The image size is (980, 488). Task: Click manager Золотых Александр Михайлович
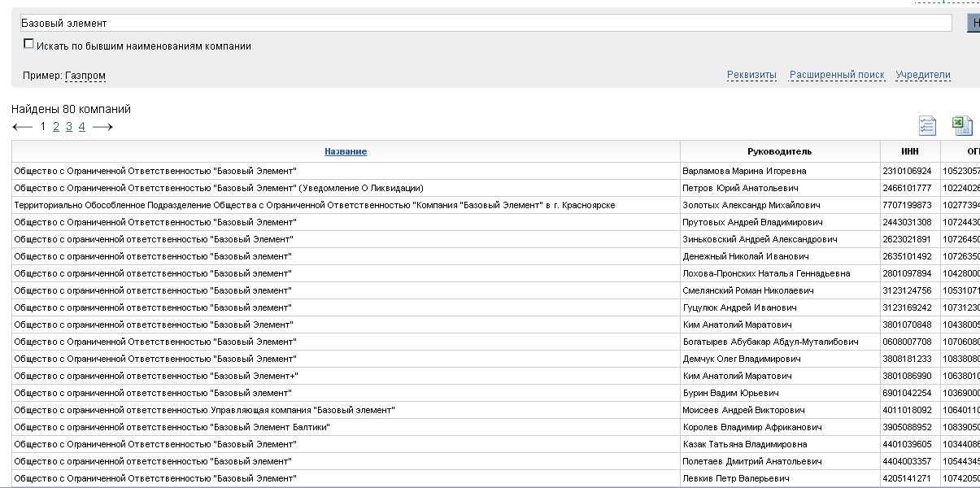point(751,205)
